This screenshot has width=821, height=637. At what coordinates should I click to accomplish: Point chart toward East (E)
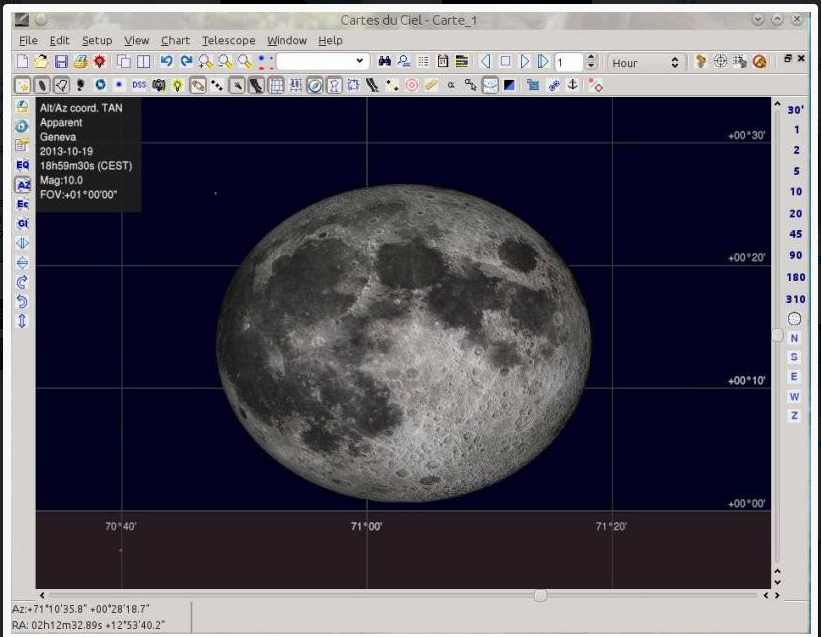click(x=794, y=376)
